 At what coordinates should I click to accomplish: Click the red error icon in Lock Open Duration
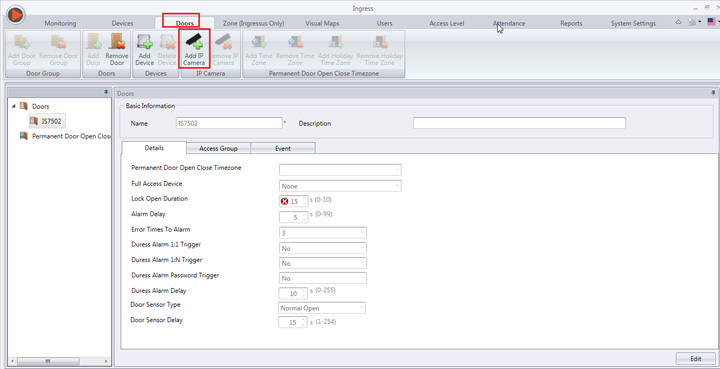pyautogui.click(x=284, y=201)
